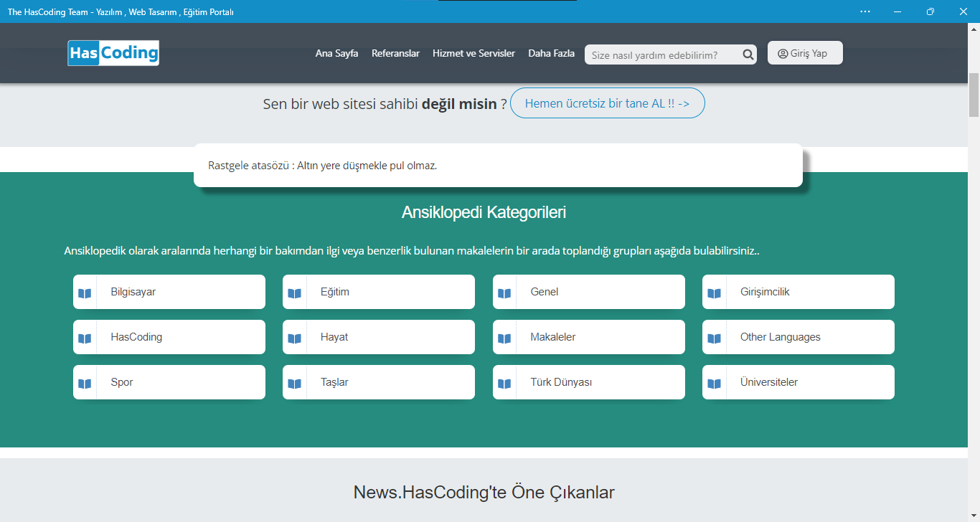Click the book icon beside Eğitim
This screenshot has height=522, width=980.
click(294, 293)
